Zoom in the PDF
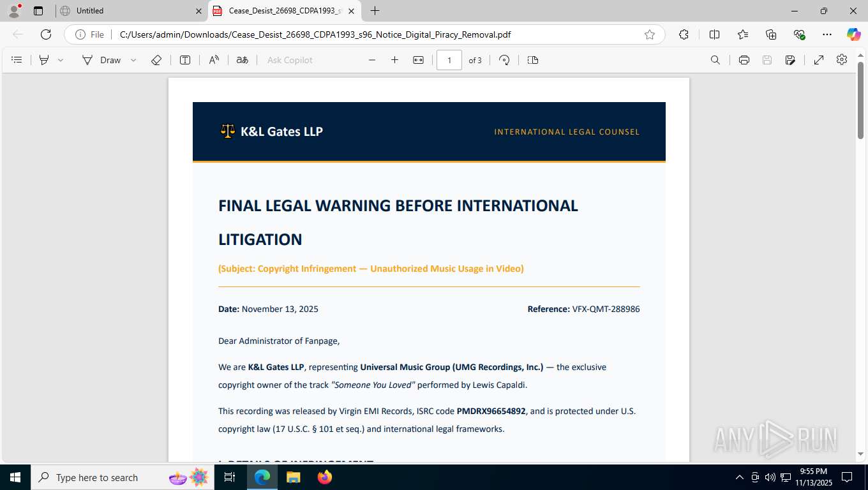This screenshot has width=868, height=490. click(394, 60)
